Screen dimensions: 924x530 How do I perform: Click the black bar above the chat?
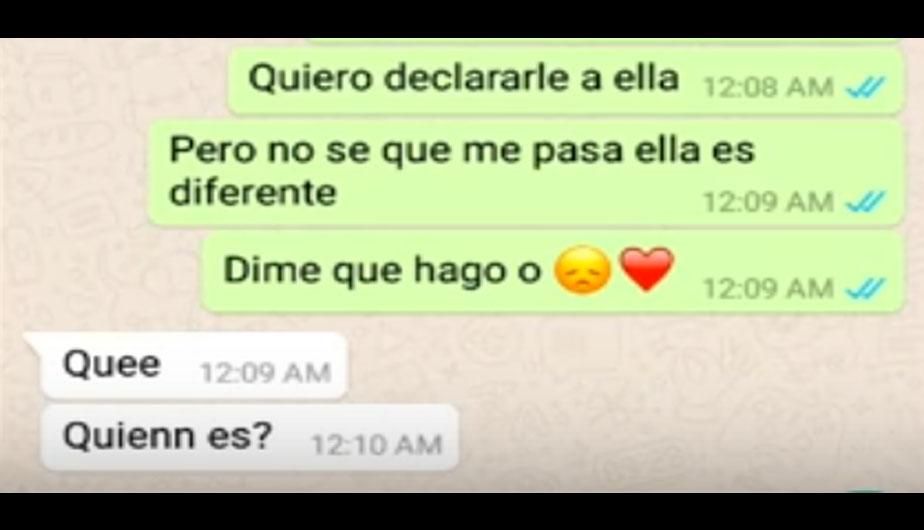[x=462, y=19]
